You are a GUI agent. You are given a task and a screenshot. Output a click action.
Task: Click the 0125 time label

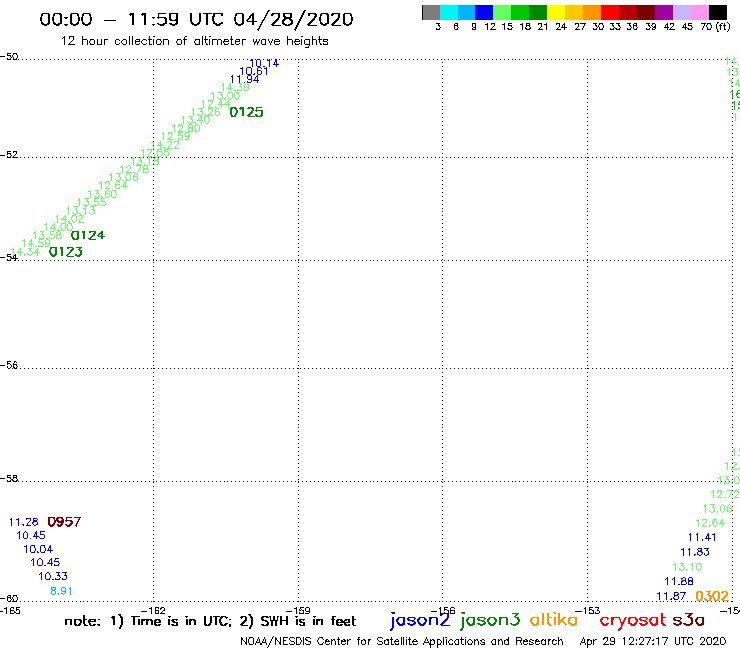(x=246, y=112)
